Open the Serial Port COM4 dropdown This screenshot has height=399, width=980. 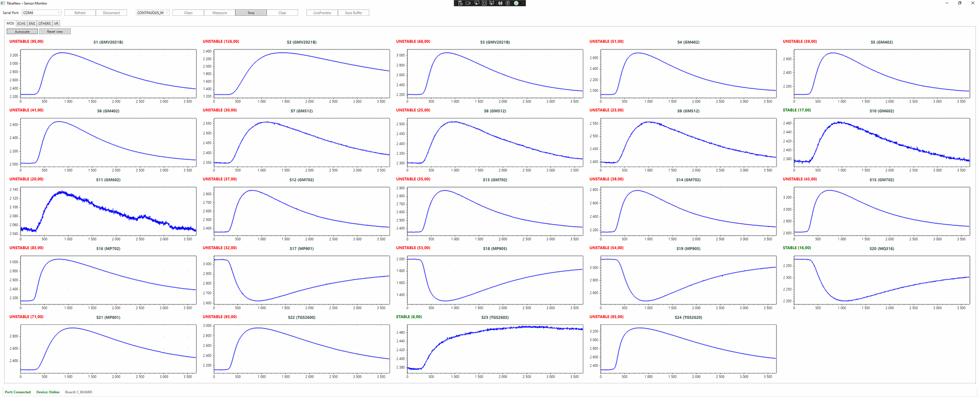[41, 13]
